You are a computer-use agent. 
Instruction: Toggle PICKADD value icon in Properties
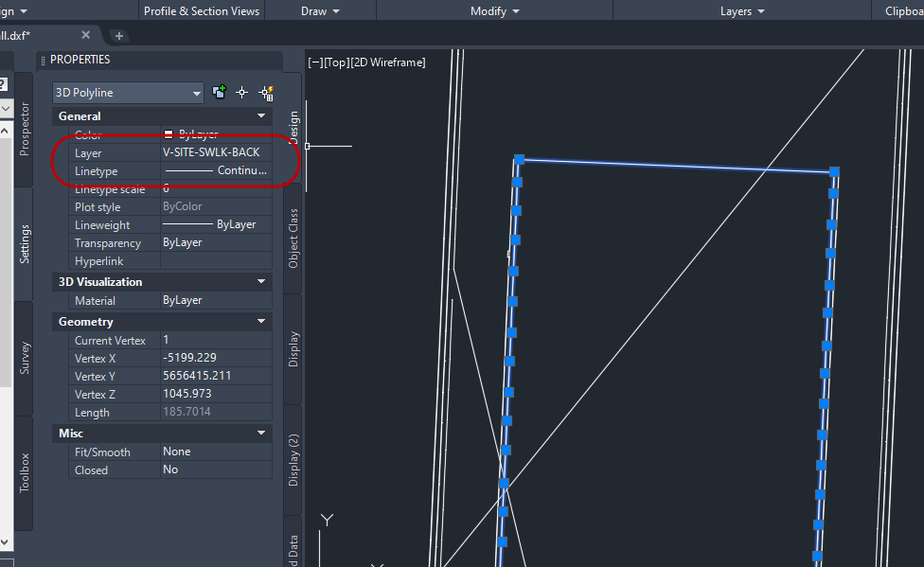pos(220,92)
